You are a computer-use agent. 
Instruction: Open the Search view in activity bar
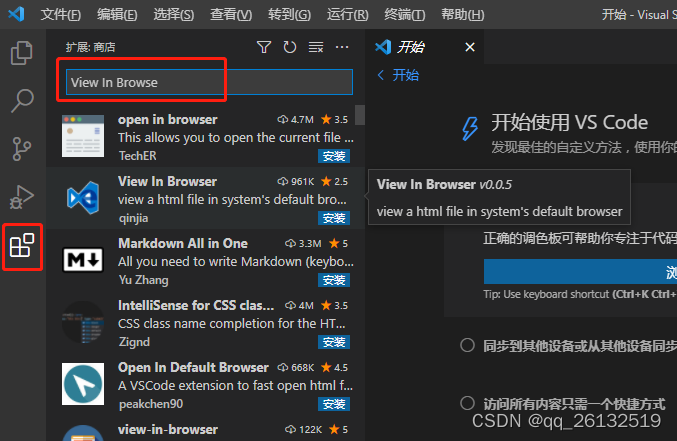click(22, 101)
